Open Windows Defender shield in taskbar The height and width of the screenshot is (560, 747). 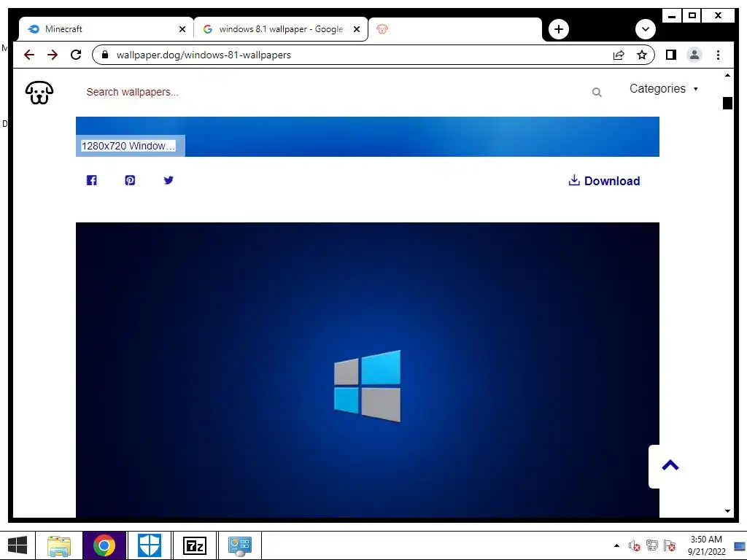click(x=149, y=545)
